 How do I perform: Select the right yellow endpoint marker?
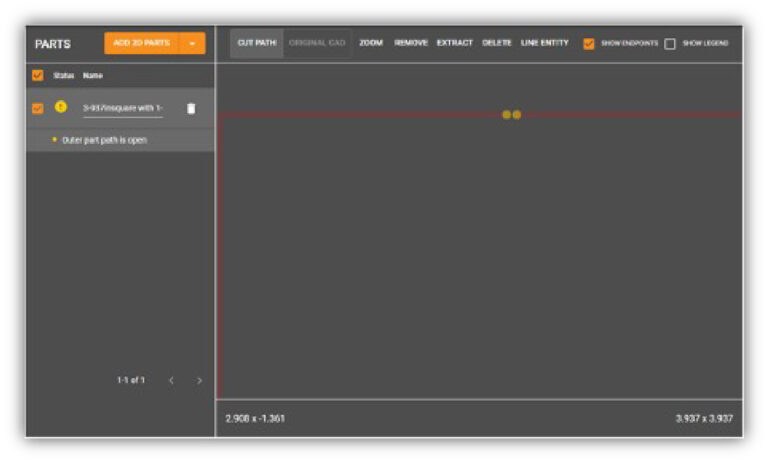pyautogui.click(x=517, y=115)
